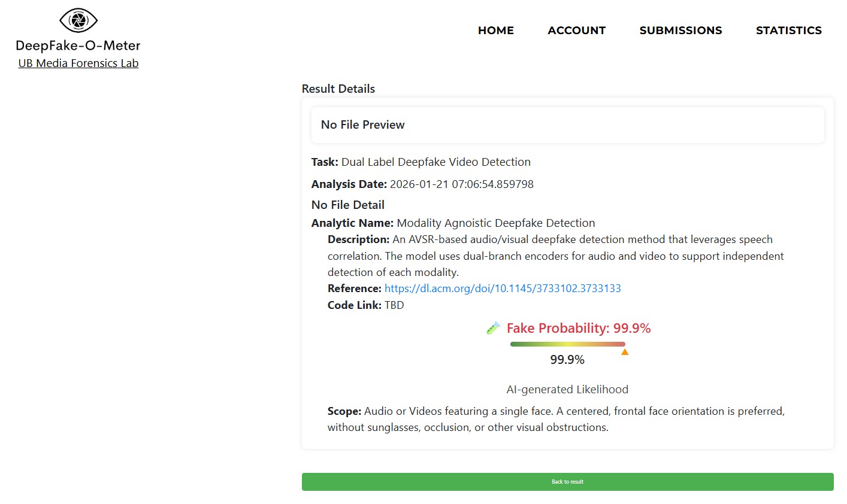Click the No File Preview card

point(567,125)
